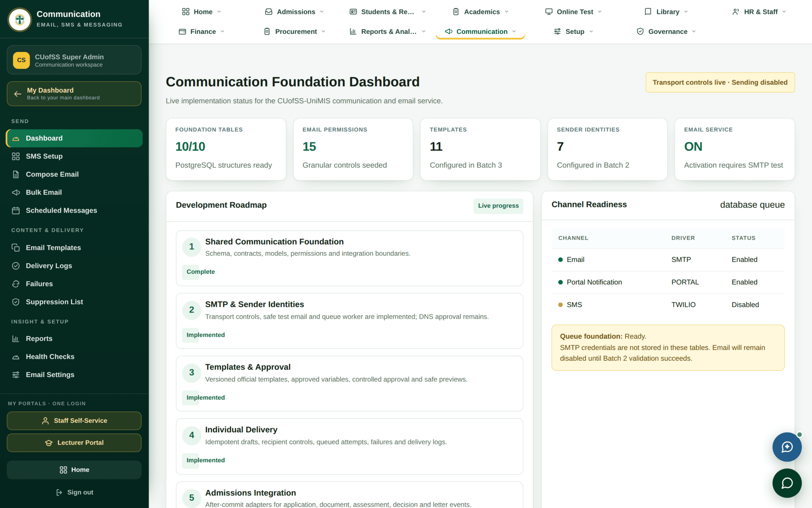Click the Admissions inbox icon

tap(269, 12)
